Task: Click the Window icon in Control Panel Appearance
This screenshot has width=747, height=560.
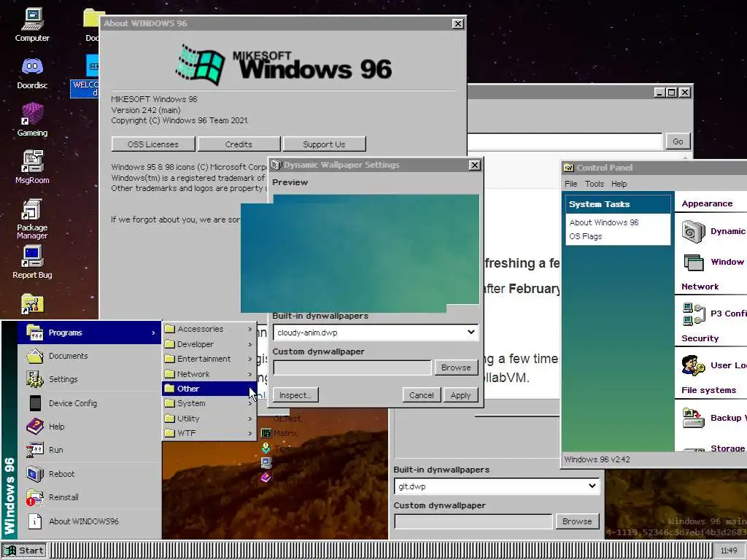Action: [693, 262]
